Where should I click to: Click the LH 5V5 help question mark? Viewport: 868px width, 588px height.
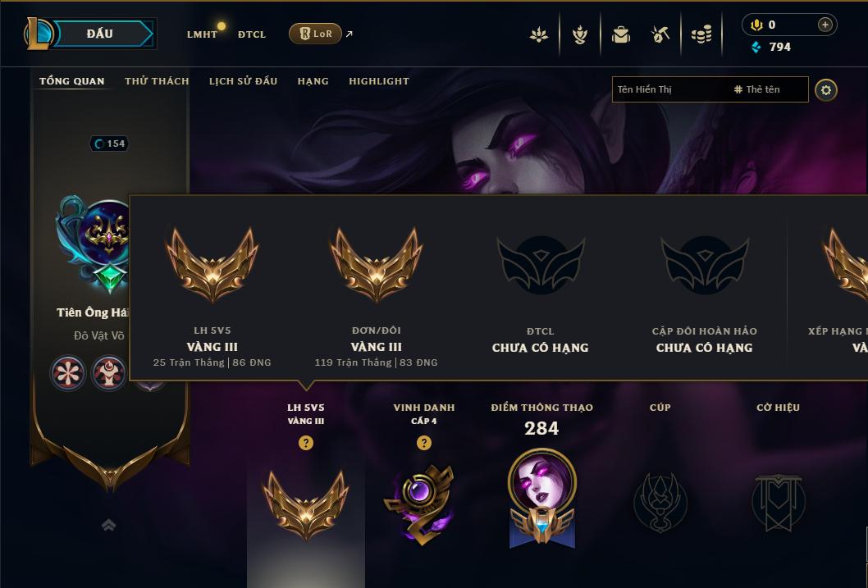point(305,443)
